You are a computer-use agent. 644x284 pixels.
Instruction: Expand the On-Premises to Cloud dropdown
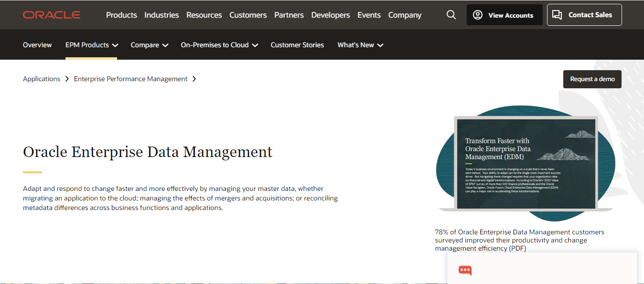tap(219, 45)
